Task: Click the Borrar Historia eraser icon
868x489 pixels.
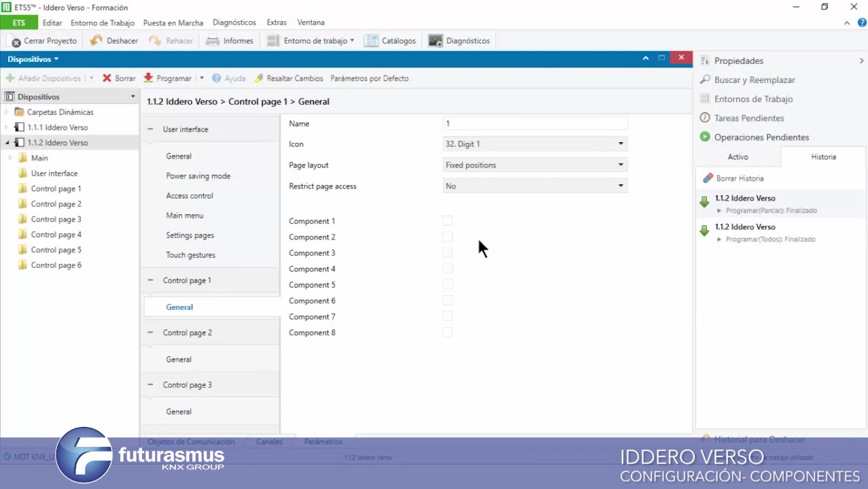Action: point(708,178)
